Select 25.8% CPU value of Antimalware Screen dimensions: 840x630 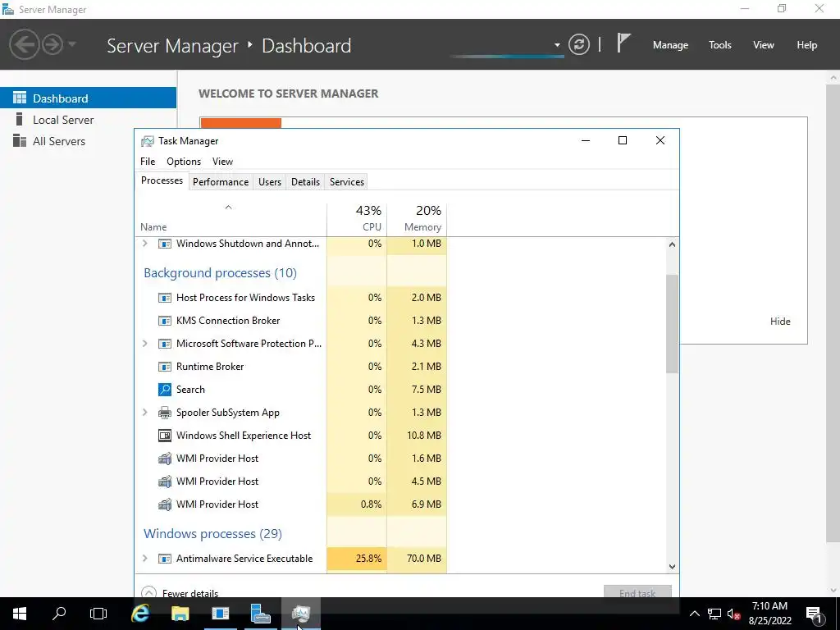[x=368, y=558]
